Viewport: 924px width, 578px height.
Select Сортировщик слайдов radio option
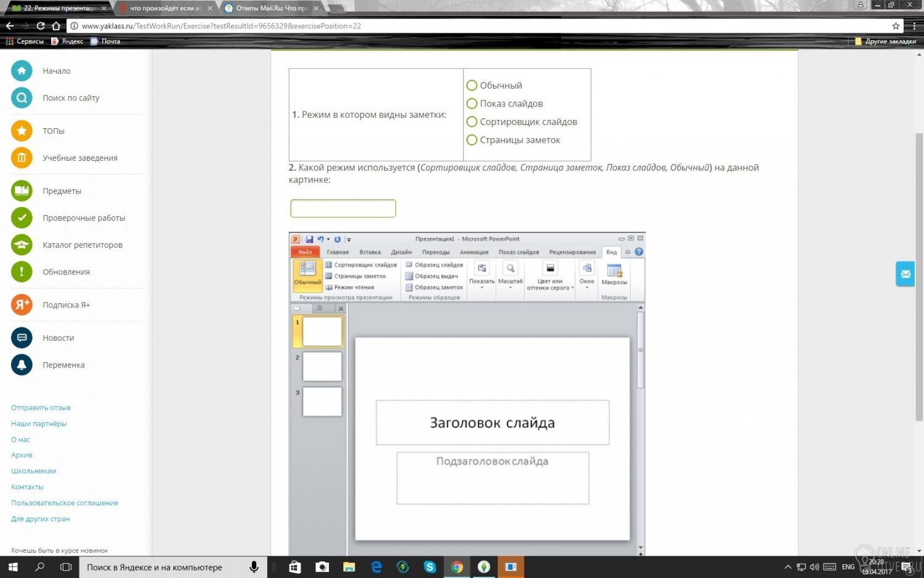coord(472,122)
